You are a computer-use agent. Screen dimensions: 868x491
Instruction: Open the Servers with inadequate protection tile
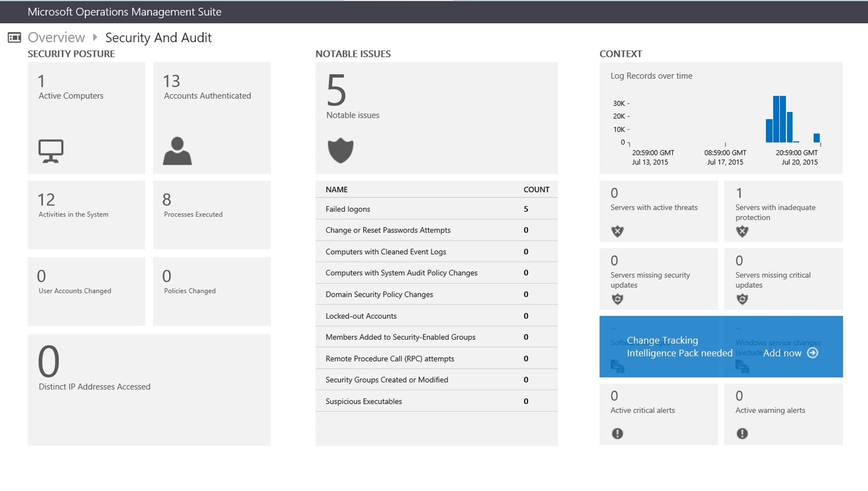[x=784, y=212]
